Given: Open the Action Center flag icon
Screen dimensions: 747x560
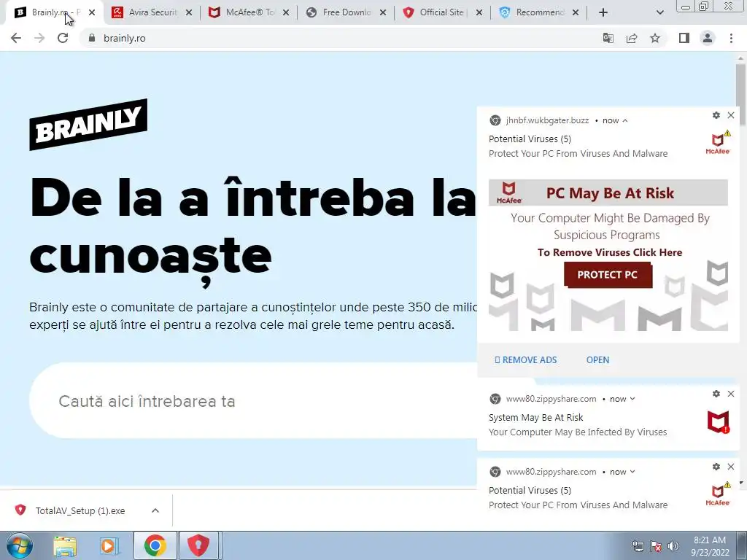Looking at the screenshot, I should pyautogui.click(x=656, y=547).
